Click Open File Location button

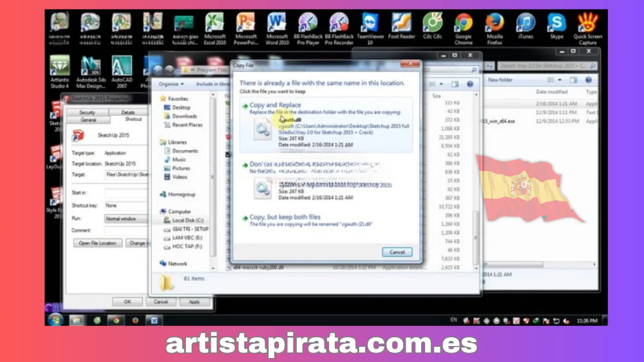[98, 243]
